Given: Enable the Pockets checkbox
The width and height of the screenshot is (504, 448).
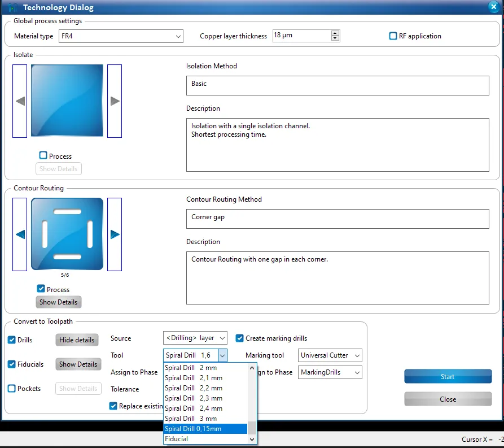Looking at the screenshot, I should pyautogui.click(x=12, y=389).
